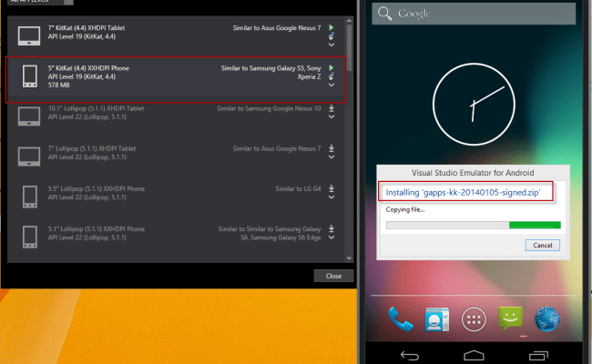Download the 10.1" Lollipop XHDPI Tablet profile
The height and width of the screenshot is (364, 592).
click(332, 108)
